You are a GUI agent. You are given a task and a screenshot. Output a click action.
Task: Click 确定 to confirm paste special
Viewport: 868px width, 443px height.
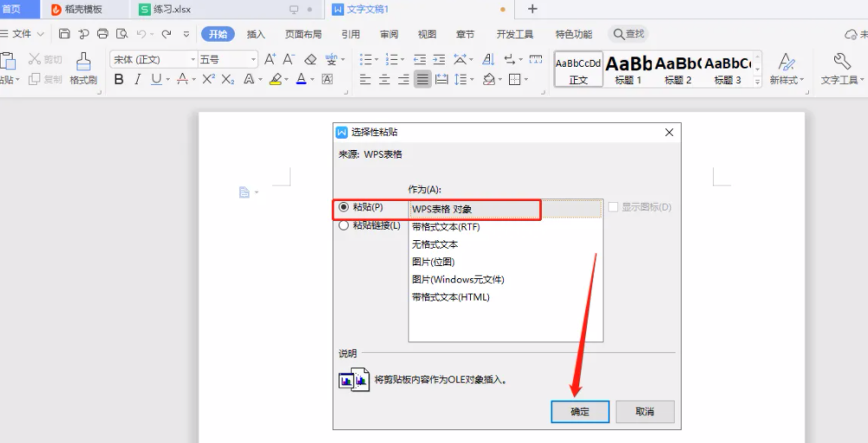coord(579,412)
